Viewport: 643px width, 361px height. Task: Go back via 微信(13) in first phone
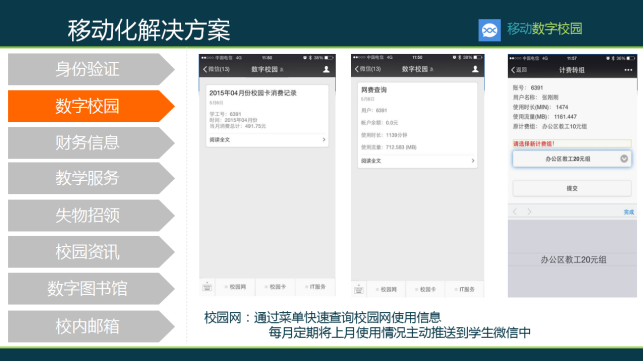pyautogui.click(x=217, y=69)
